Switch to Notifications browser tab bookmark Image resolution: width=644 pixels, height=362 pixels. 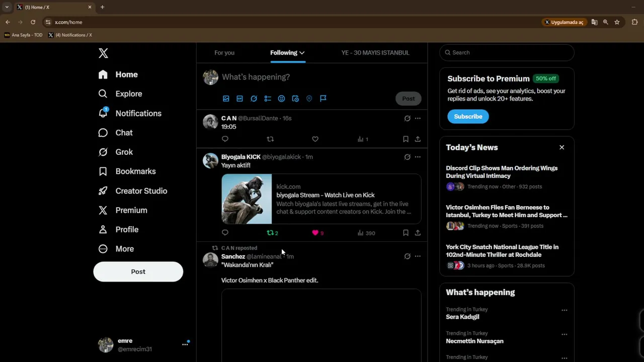(70, 35)
